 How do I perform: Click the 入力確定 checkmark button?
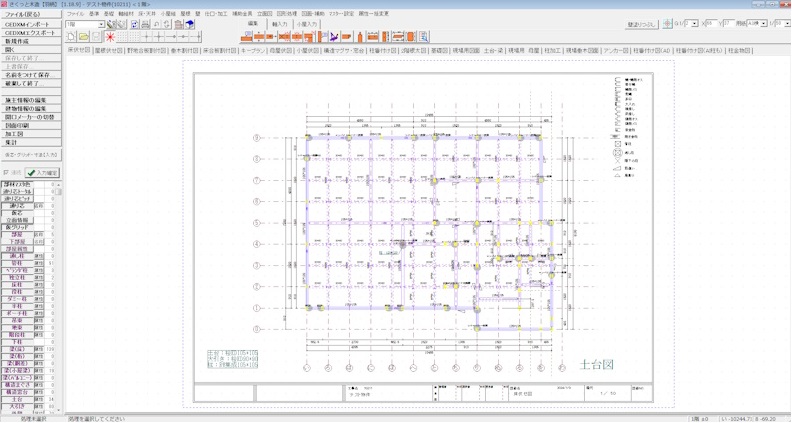coord(42,173)
